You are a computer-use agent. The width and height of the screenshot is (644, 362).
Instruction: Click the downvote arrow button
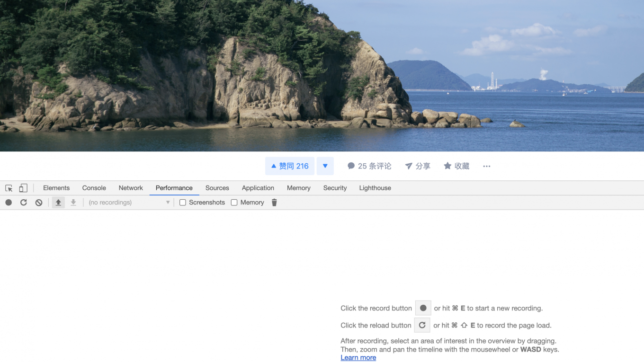pyautogui.click(x=325, y=166)
